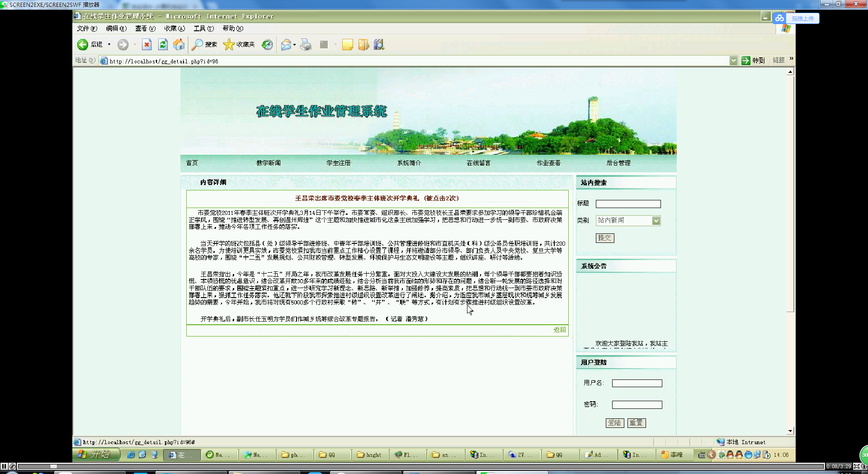This screenshot has height=474, width=868.
Task: Open 后台管理 navigation link
Action: (x=618, y=163)
